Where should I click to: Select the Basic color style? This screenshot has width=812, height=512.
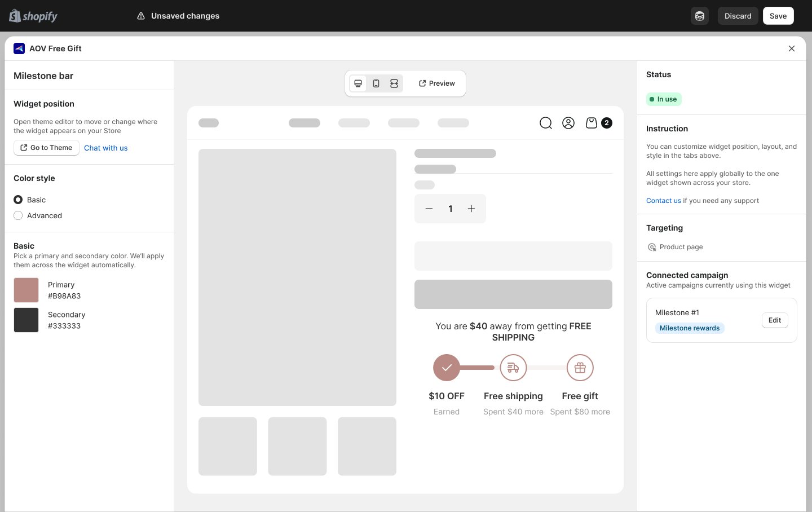point(18,200)
